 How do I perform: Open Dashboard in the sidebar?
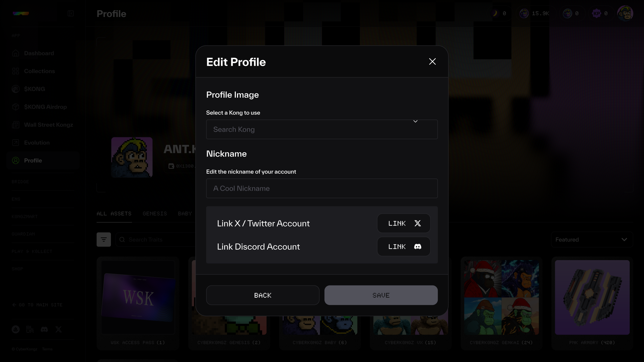(x=39, y=53)
